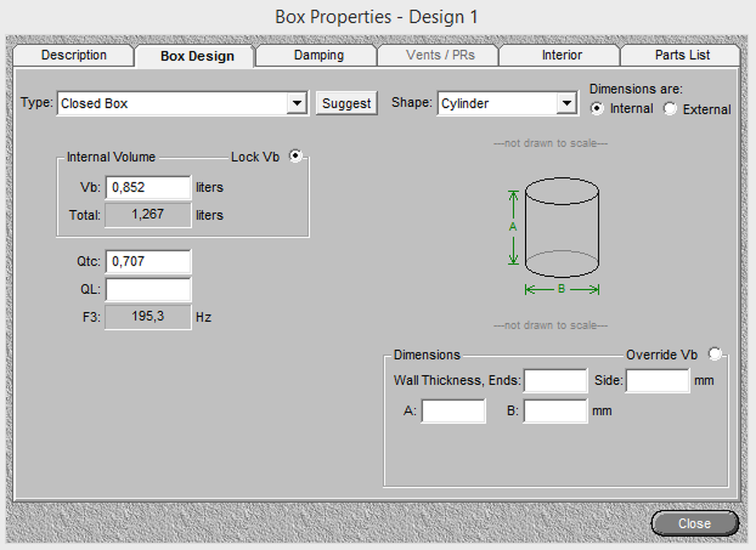Click the Side wall thickness input field

click(x=658, y=381)
